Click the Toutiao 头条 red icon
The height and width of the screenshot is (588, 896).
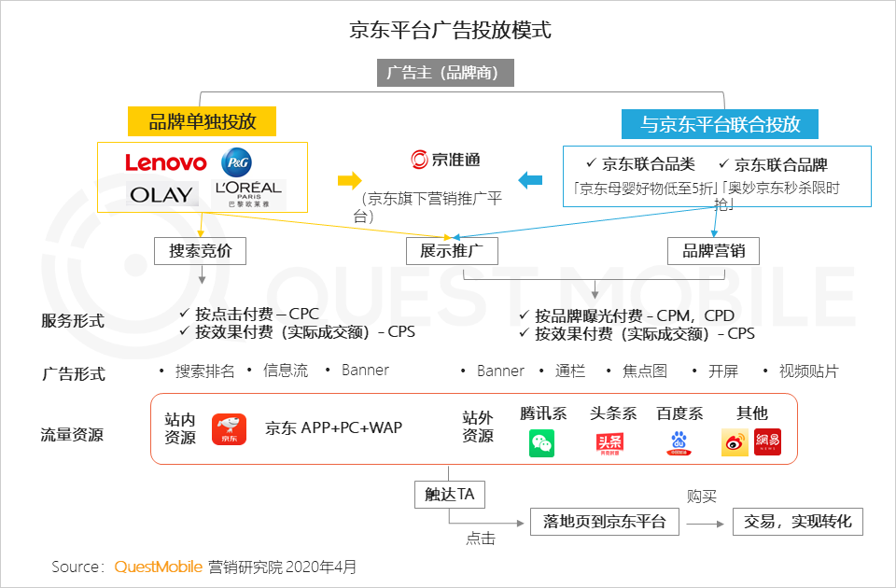point(609,443)
